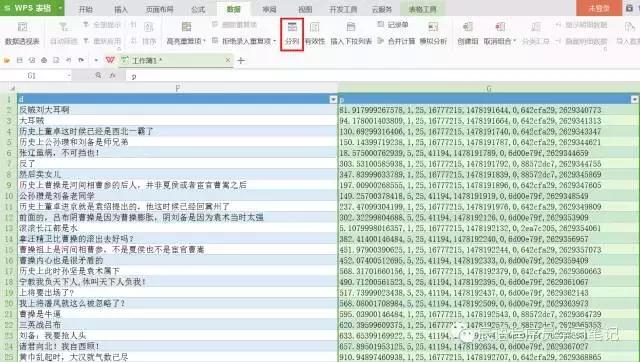Click the 导入数据 import data icon

(629, 27)
